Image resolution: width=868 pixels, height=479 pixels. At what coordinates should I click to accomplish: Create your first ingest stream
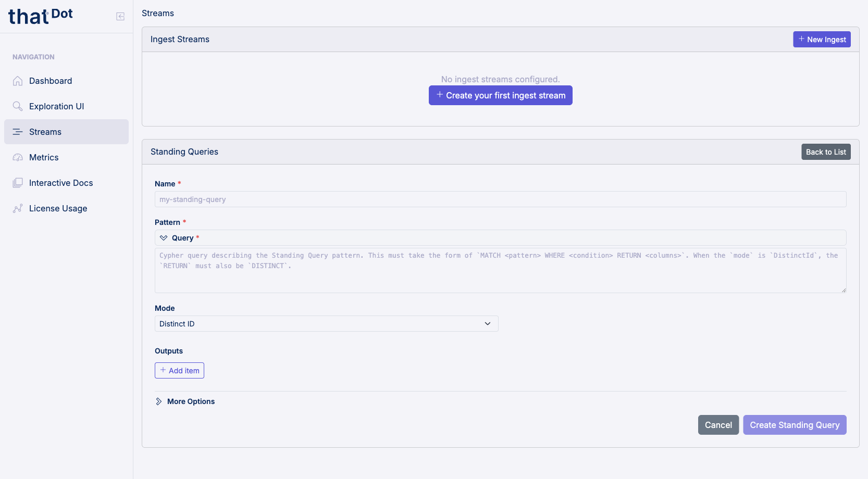click(x=500, y=95)
